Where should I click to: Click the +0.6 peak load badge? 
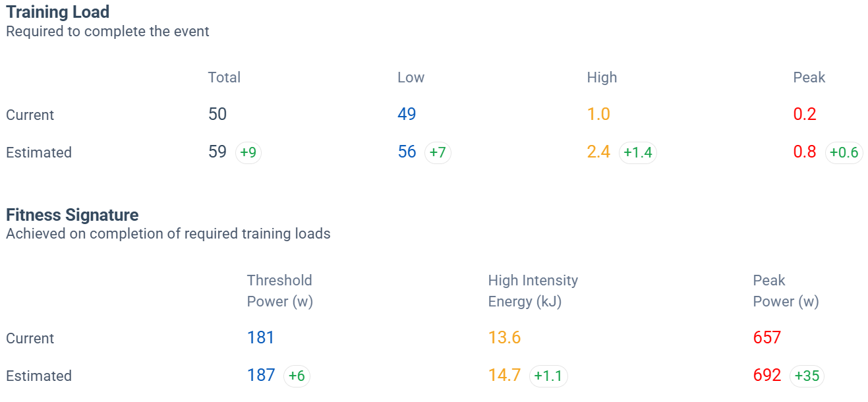[844, 153]
